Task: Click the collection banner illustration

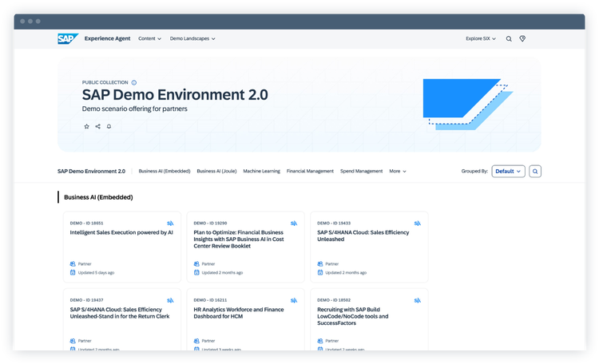Action: pos(468,105)
